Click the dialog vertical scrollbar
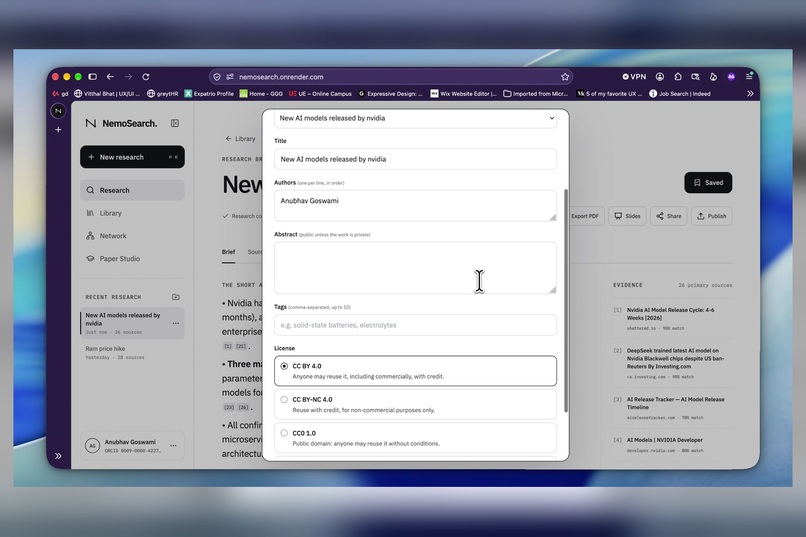Screen dimensions: 806x537 tap(566, 301)
